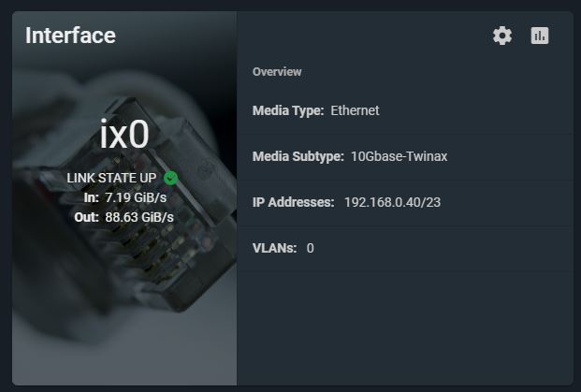Viewport: 581px width, 392px height.
Task: Click the 88.63 GiB/s outbound value
Action: [x=139, y=217]
